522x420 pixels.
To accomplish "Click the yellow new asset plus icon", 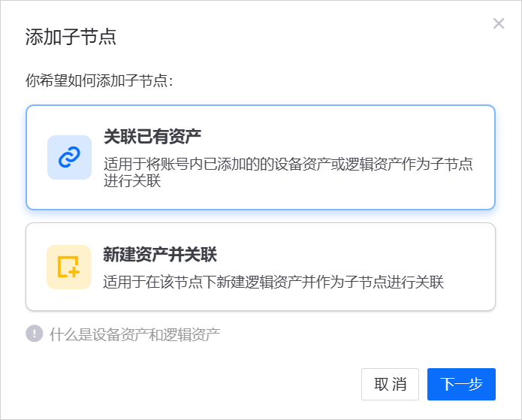I will point(69,267).
